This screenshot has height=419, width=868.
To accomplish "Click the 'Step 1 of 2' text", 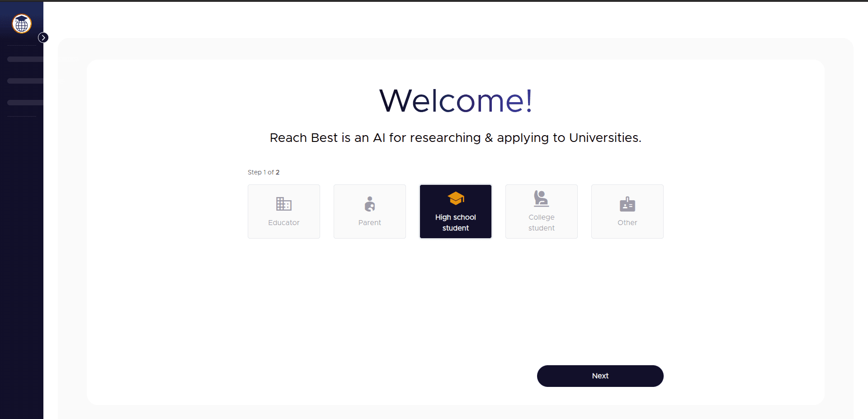I will 264,172.
